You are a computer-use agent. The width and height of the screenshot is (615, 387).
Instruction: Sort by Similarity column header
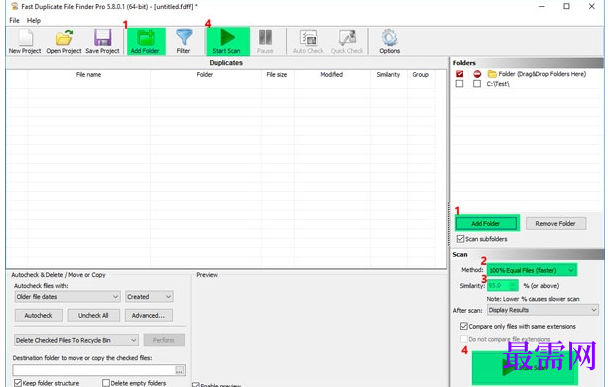[x=388, y=74]
